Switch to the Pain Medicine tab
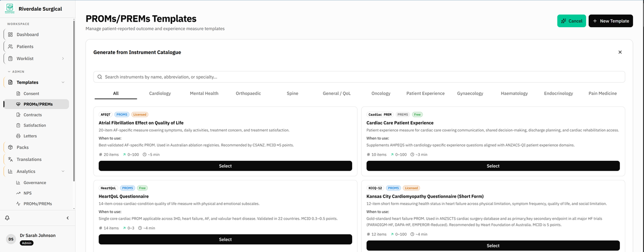 pos(603,93)
